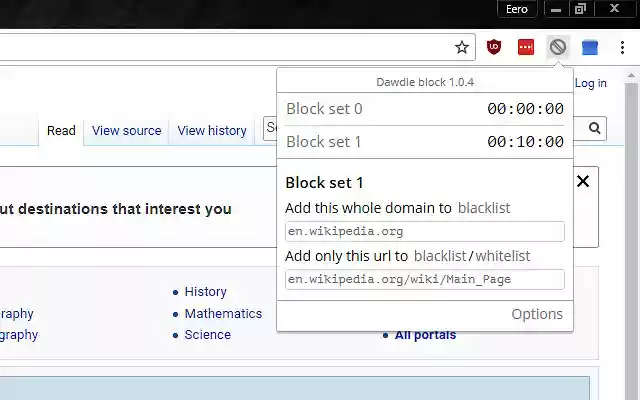Open the History portal link
Screen dimensions: 640x400
point(205,292)
